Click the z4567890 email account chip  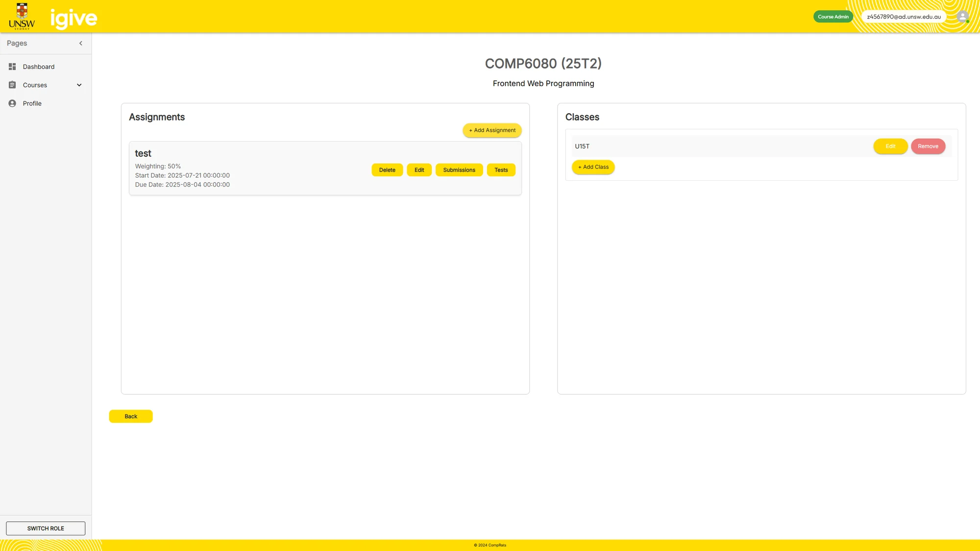click(x=904, y=17)
